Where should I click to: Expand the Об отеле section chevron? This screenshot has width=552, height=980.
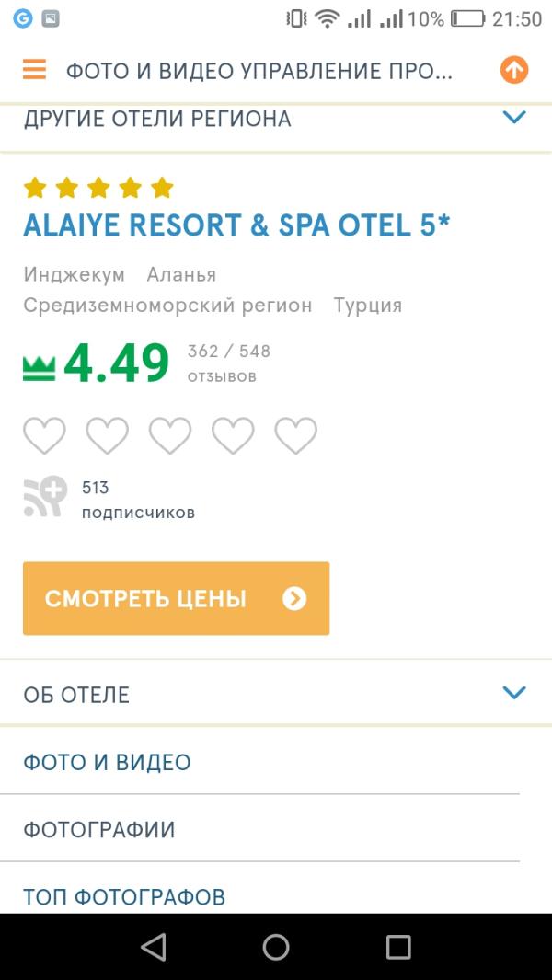(x=514, y=693)
